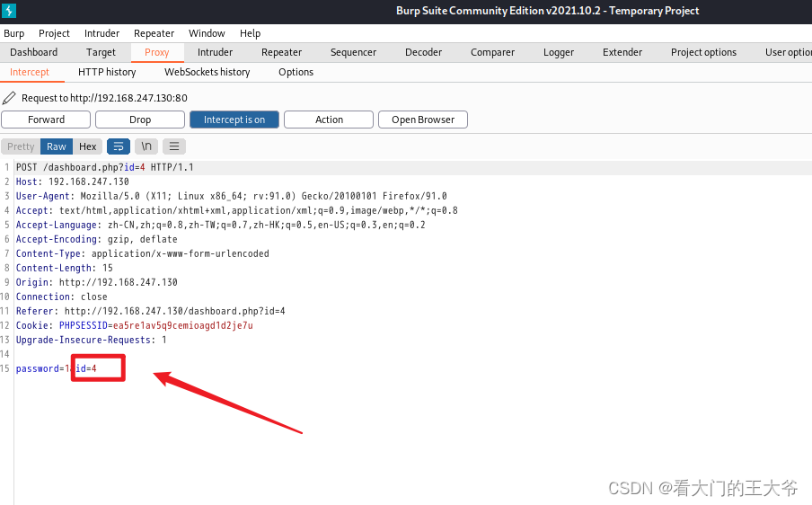
Task: Click the PHPSESSID cookie value
Action: pos(183,326)
